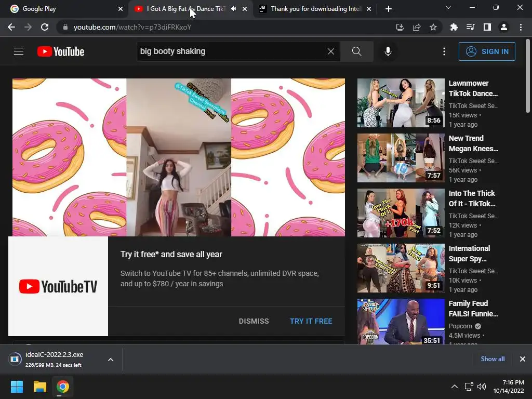Clear the search box text

click(331, 51)
